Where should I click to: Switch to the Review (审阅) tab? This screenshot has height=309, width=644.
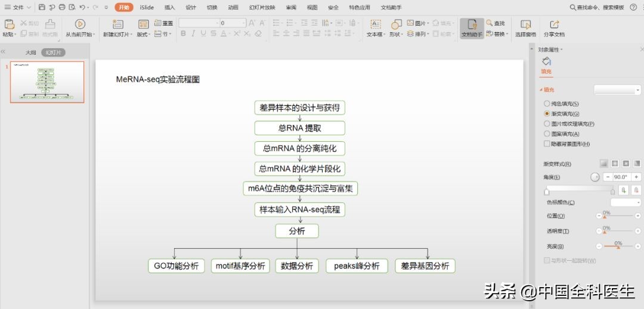[x=291, y=7]
